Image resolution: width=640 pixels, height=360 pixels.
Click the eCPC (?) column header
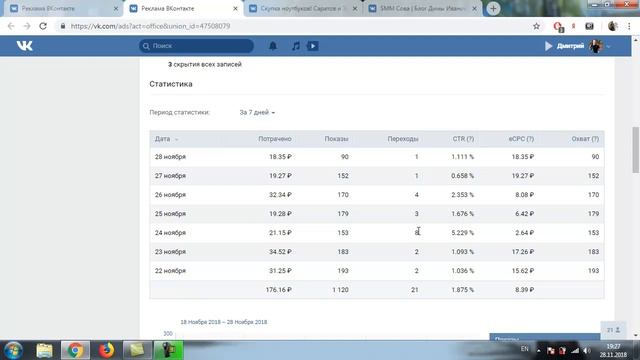tap(521, 139)
